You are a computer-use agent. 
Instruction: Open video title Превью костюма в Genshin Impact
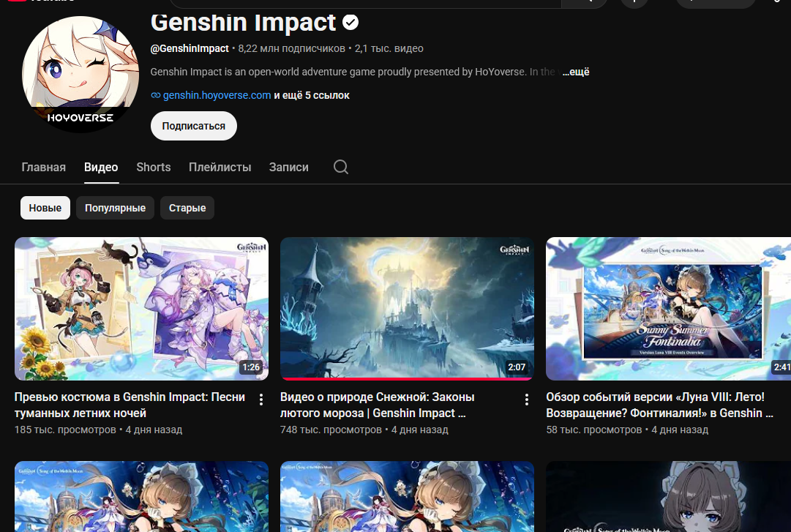[130, 405]
